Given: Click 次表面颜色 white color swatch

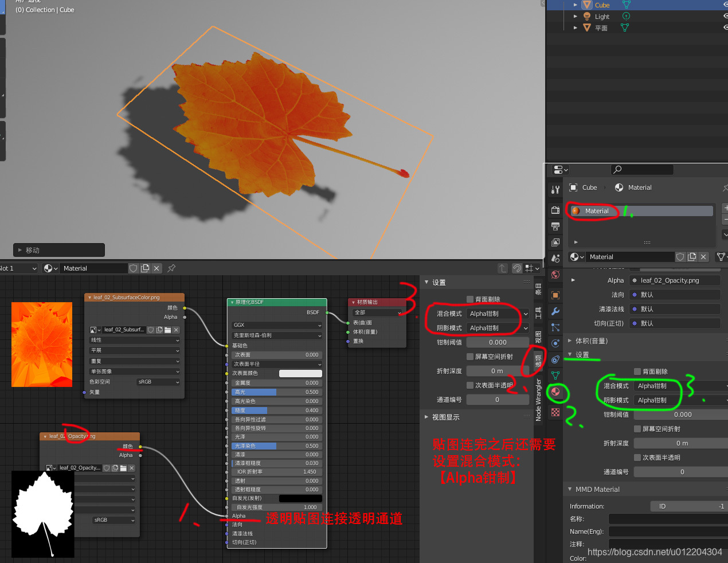Looking at the screenshot, I should click(x=300, y=373).
